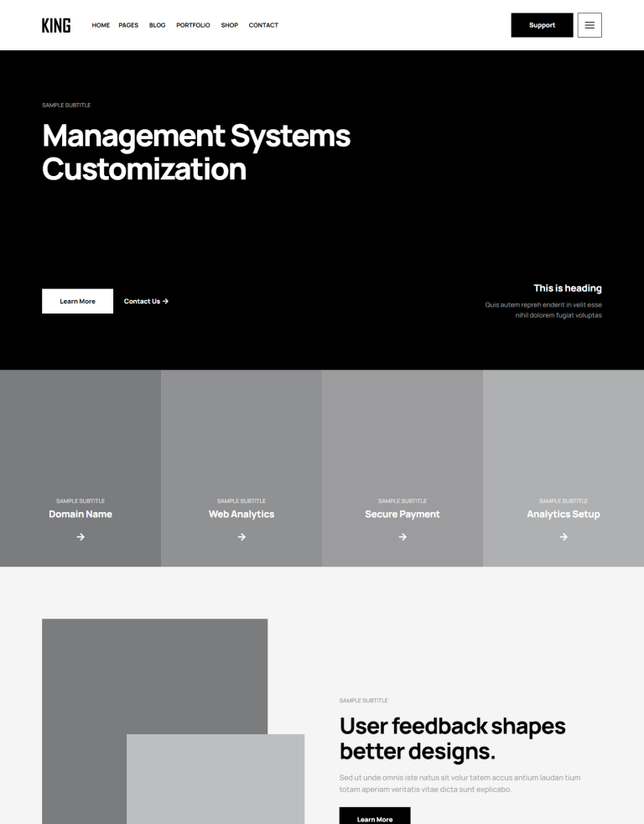Click the white Learn More hero button
644x824 pixels.
(x=77, y=301)
